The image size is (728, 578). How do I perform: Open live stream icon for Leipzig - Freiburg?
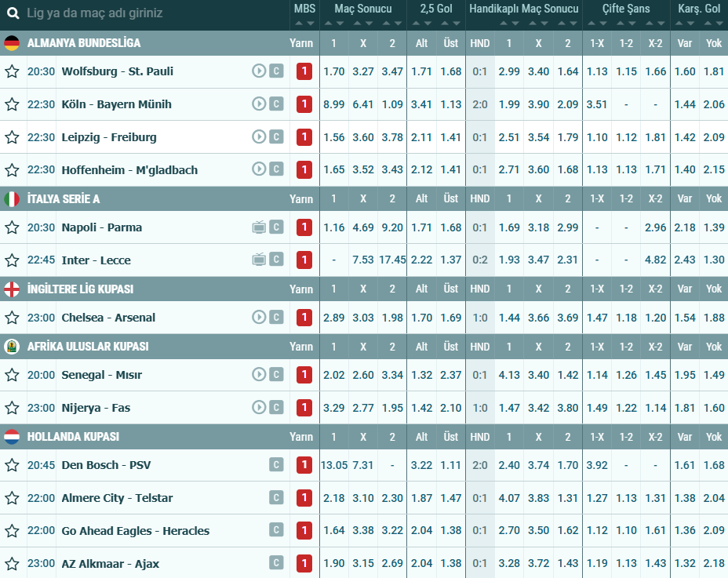(259, 137)
